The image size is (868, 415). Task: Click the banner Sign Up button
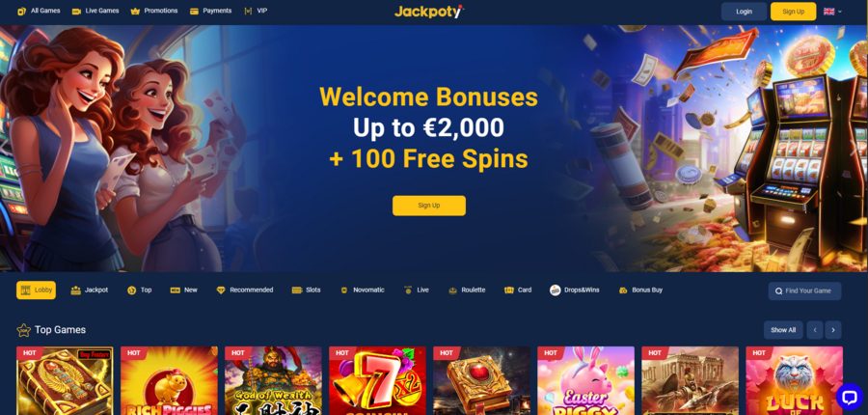click(x=429, y=206)
